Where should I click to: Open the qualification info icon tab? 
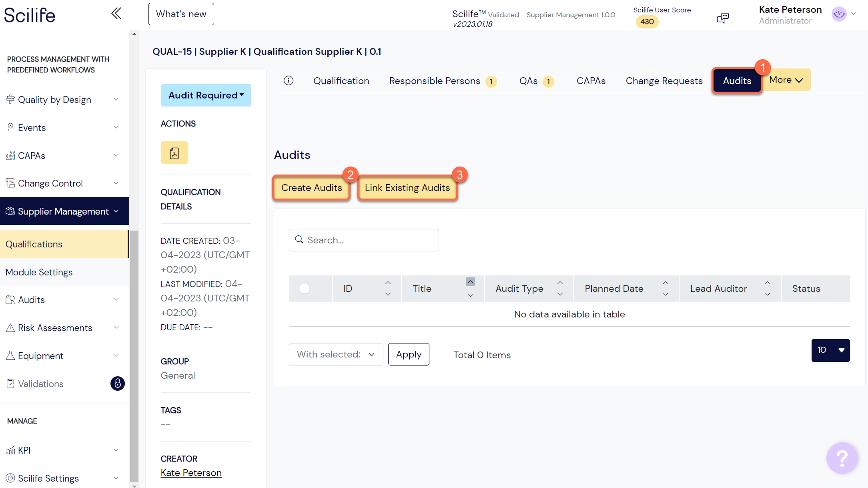[289, 81]
